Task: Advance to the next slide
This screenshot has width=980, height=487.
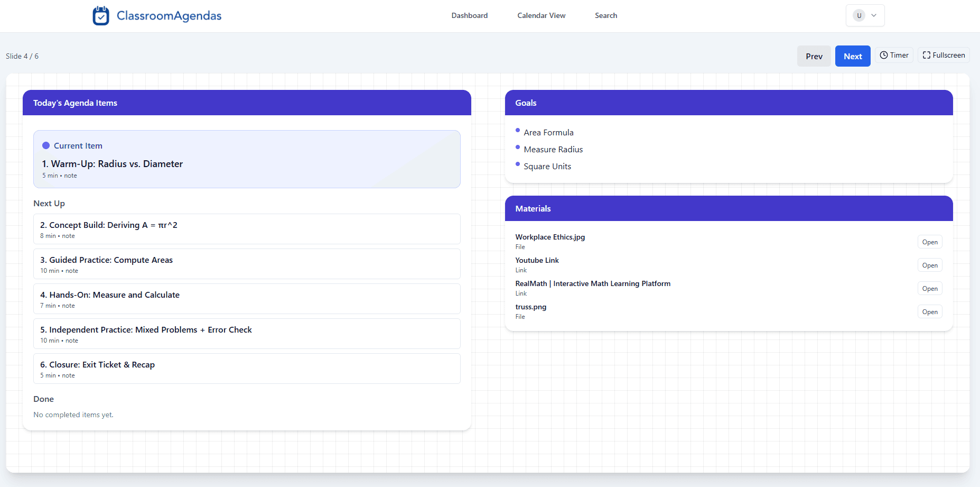Action: (852, 56)
